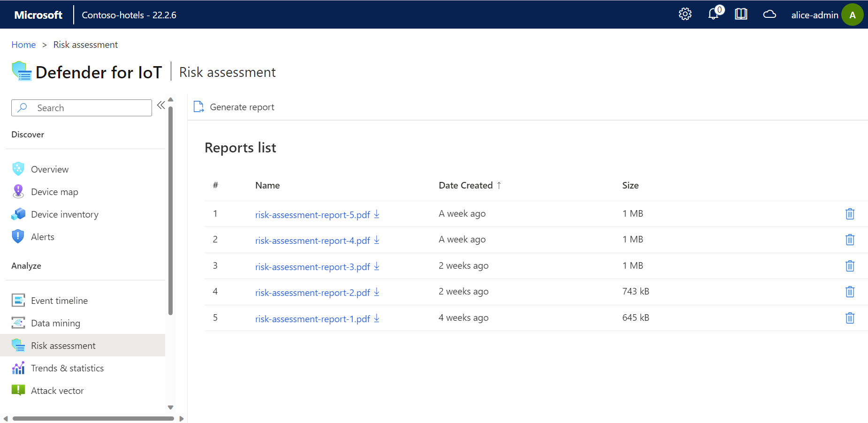Click alice-admin username

pos(815,15)
